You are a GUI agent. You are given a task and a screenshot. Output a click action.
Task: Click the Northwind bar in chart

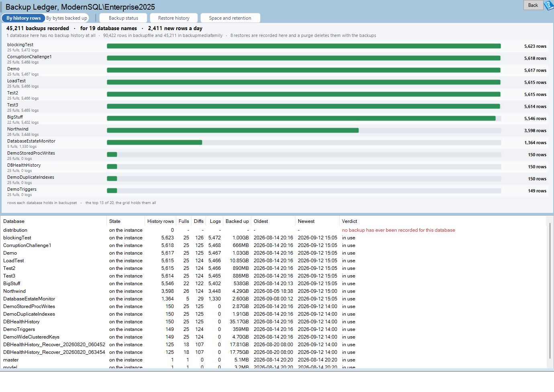(x=233, y=131)
